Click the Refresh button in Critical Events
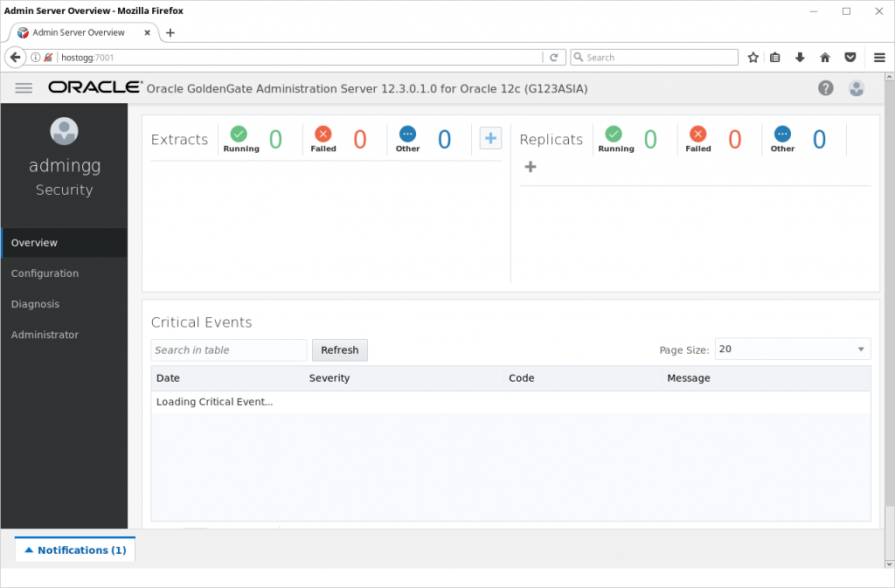The width and height of the screenshot is (895, 588). click(339, 349)
